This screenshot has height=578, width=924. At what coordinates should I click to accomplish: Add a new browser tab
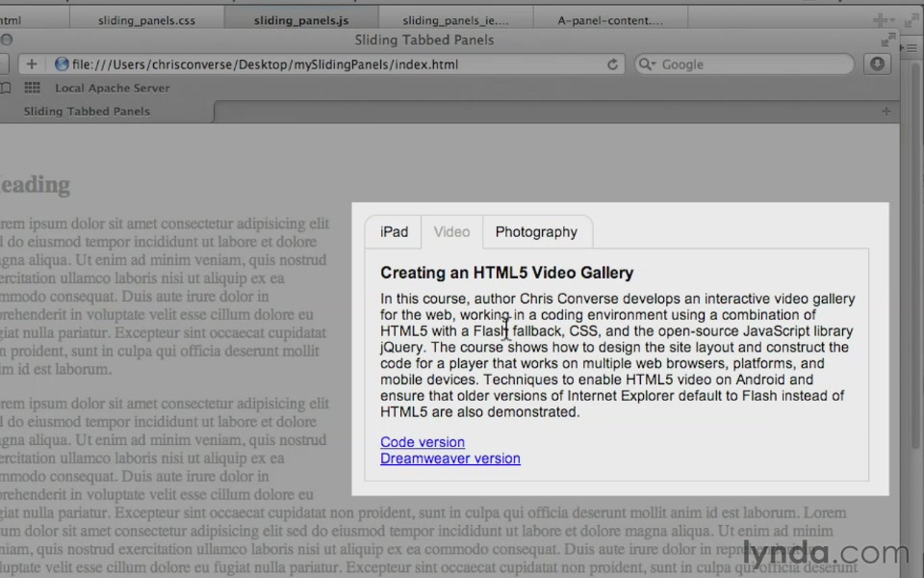(886, 112)
